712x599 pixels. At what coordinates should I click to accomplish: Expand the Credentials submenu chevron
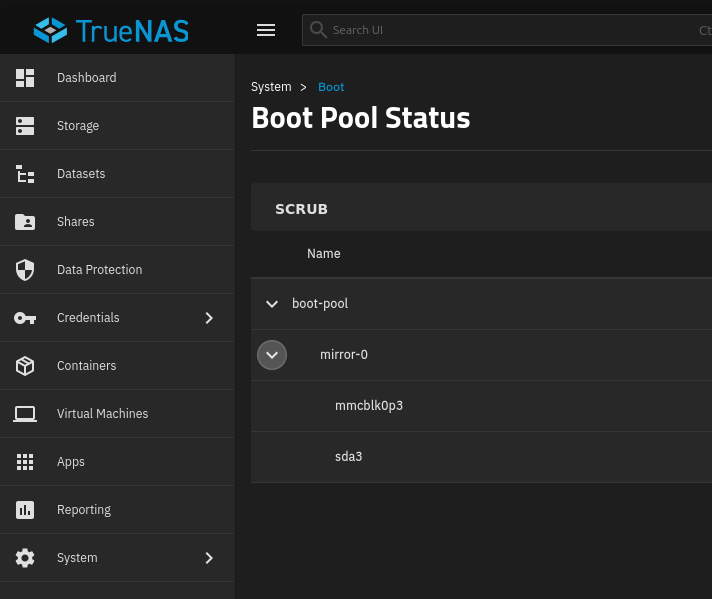point(209,318)
